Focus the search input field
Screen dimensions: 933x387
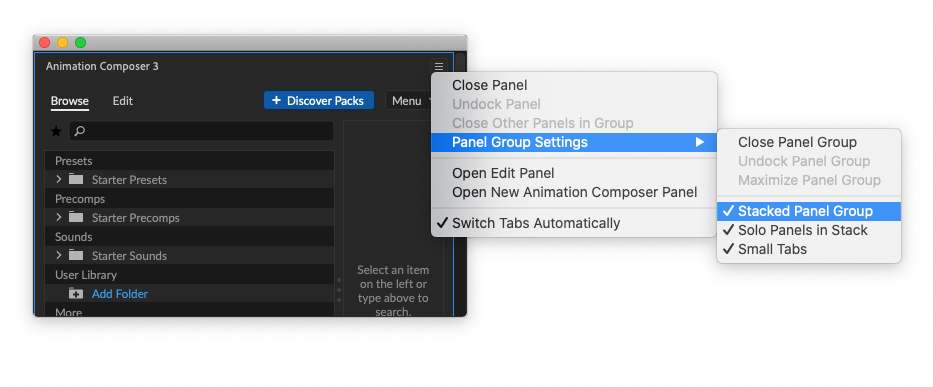[x=201, y=131]
